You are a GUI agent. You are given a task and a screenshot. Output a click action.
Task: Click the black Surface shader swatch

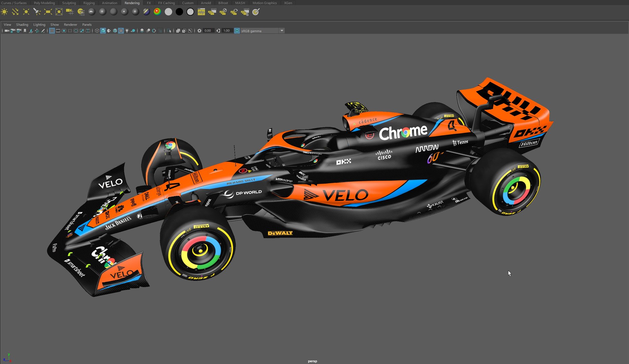(179, 12)
